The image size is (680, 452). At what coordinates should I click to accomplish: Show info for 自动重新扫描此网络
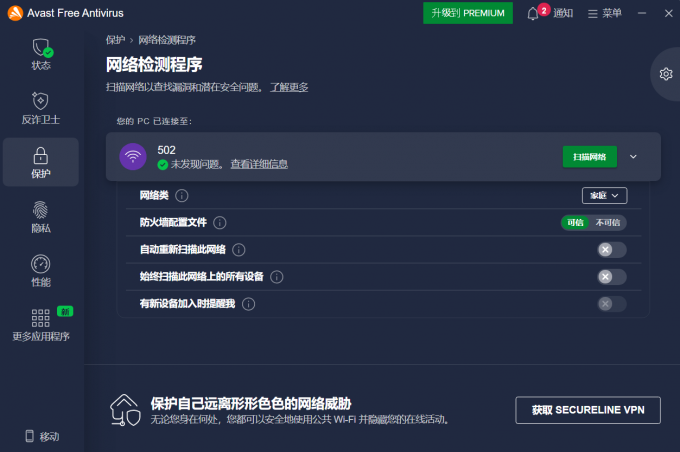pyautogui.click(x=239, y=250)
